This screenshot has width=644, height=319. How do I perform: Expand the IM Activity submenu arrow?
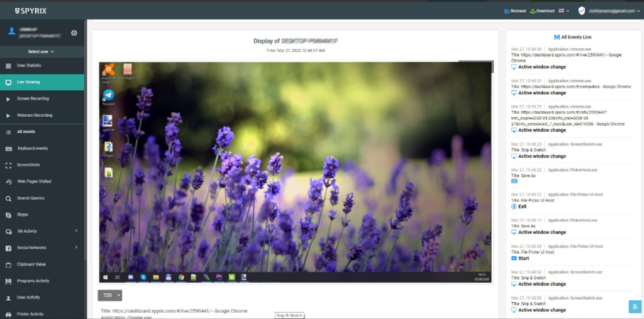click(76, 231)
